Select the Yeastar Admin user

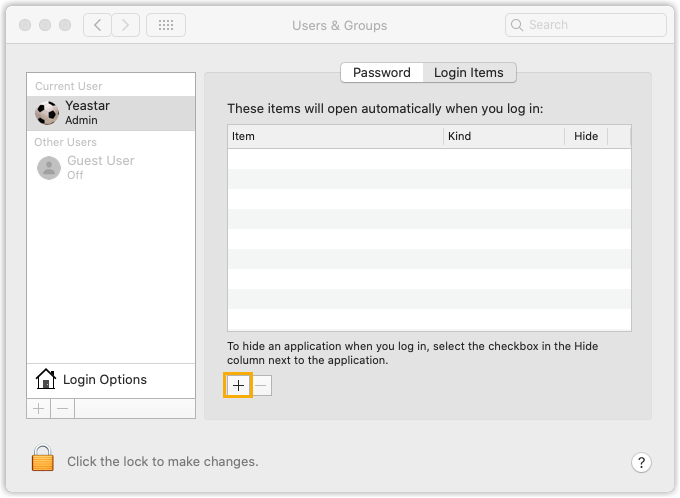(111, 113)
